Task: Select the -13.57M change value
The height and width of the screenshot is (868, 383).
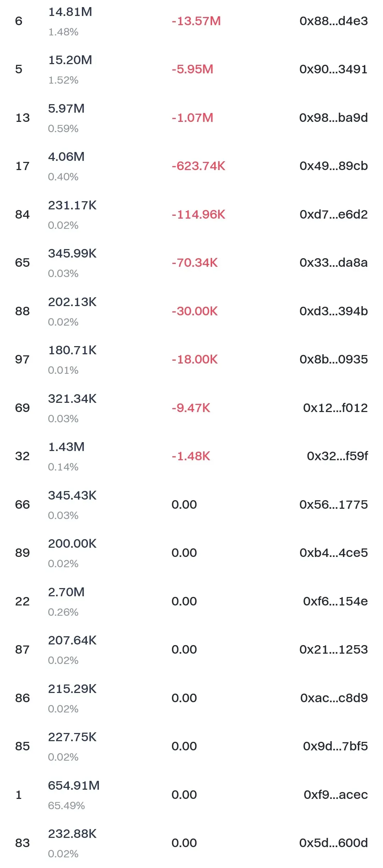Action: tap(196, 21)
